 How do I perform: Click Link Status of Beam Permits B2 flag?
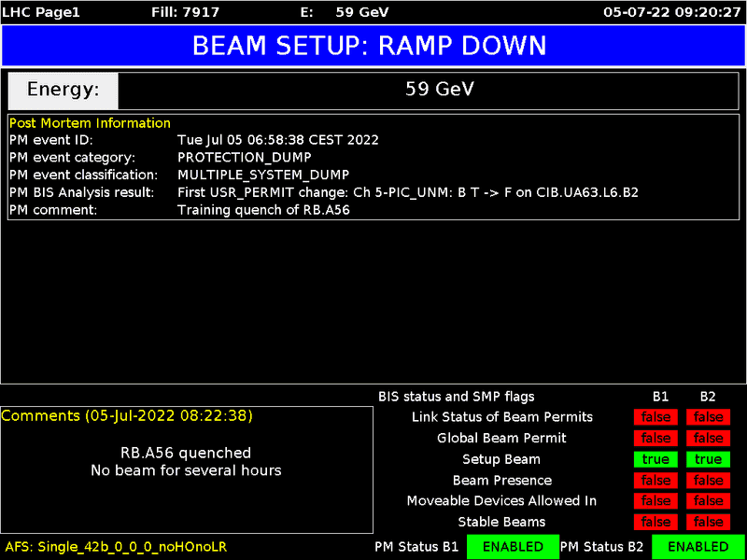(x=708, y=417)
